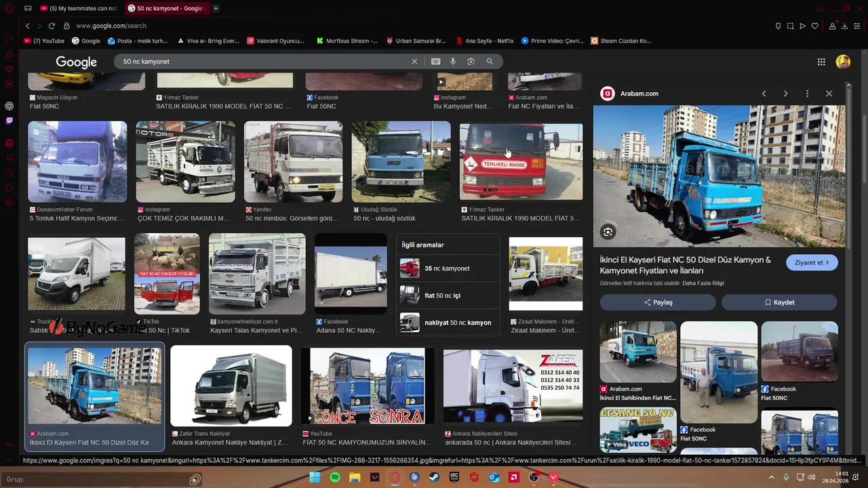The image size is (868, 488).
Task: Launch Spotify from the taskbar
Action: pyautogui.click(x=335, y=477)
